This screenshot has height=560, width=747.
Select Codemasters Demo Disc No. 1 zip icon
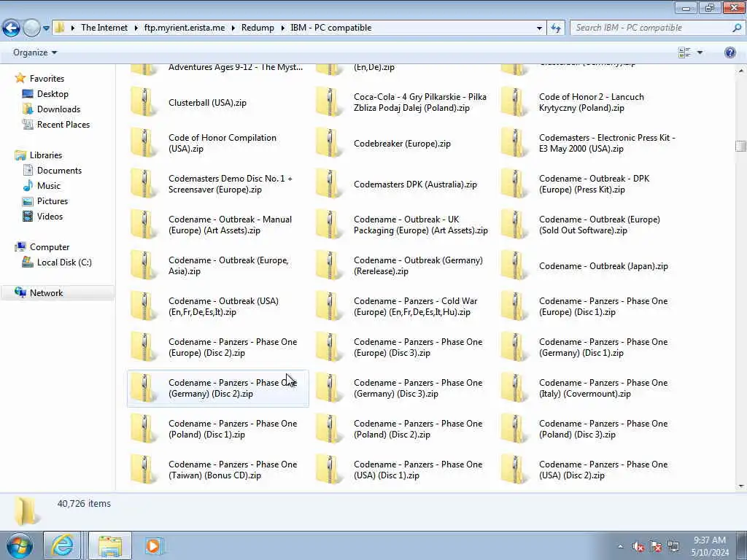(x=144, y=184)
